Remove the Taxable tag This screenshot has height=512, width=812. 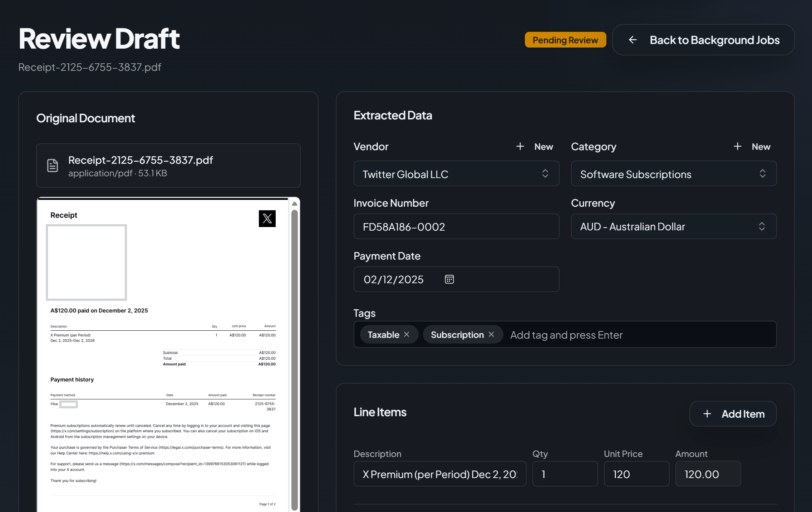pos(407,335)
